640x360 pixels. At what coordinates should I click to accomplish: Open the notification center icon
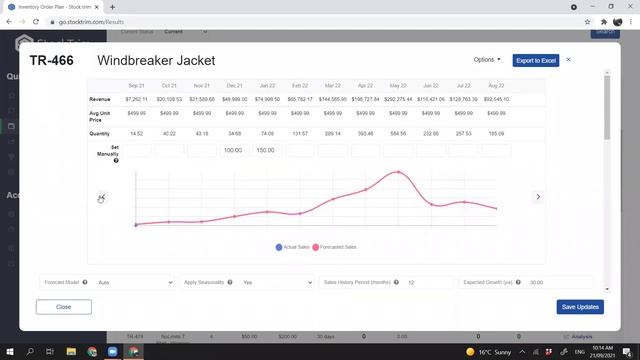(x=627, y=351)
